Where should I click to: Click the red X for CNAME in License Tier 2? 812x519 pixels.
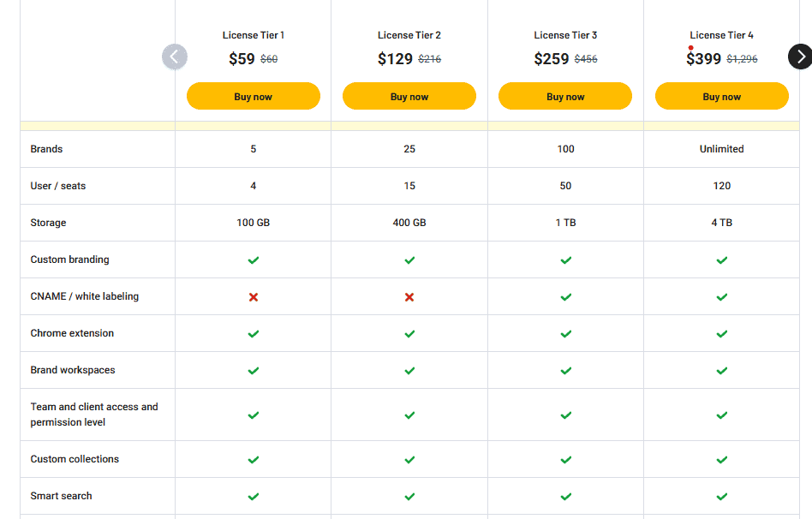pyautogui.click(x=409, y=296)
